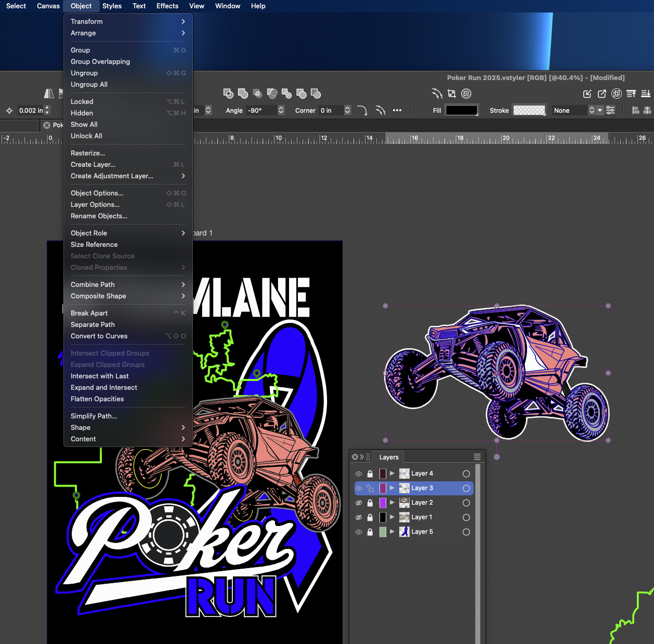The height and width of the screenshot is (644, 654).
Task: Click the flip horizontal mirror icon
Action: click(x=49, y=94)
